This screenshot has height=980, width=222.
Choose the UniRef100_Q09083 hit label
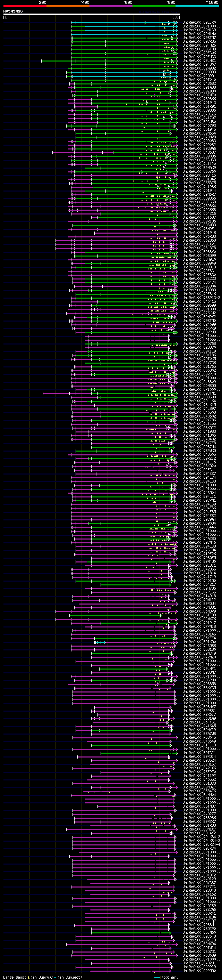click(x=199, y=141)
